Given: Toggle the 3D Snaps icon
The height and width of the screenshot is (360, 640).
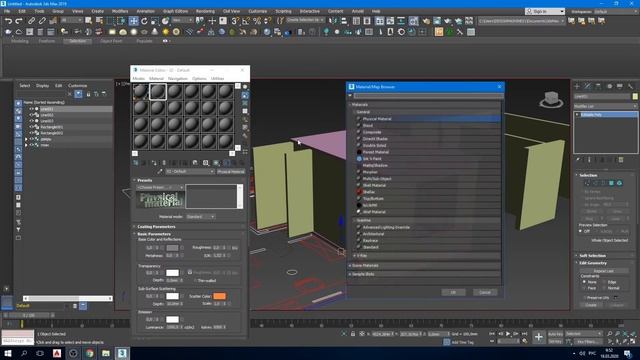Looking at the screenshot, I should (x=235, y=21).
